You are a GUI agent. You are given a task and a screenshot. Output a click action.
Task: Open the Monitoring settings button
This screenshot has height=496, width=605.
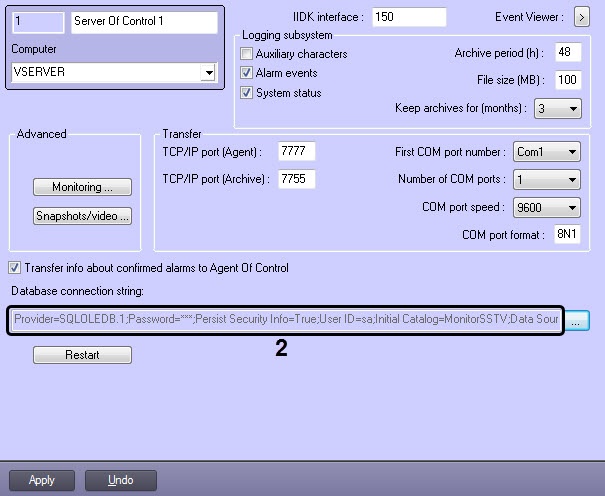coord(82,187)
